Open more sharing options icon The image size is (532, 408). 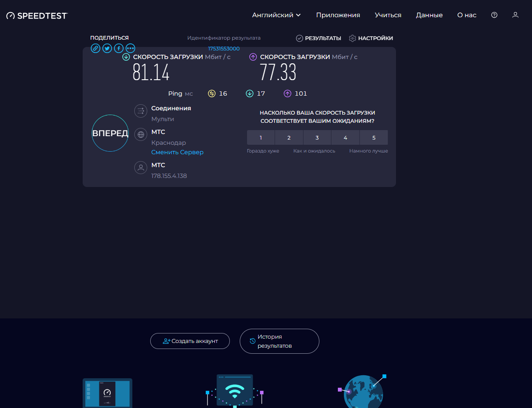coord(130,48)
